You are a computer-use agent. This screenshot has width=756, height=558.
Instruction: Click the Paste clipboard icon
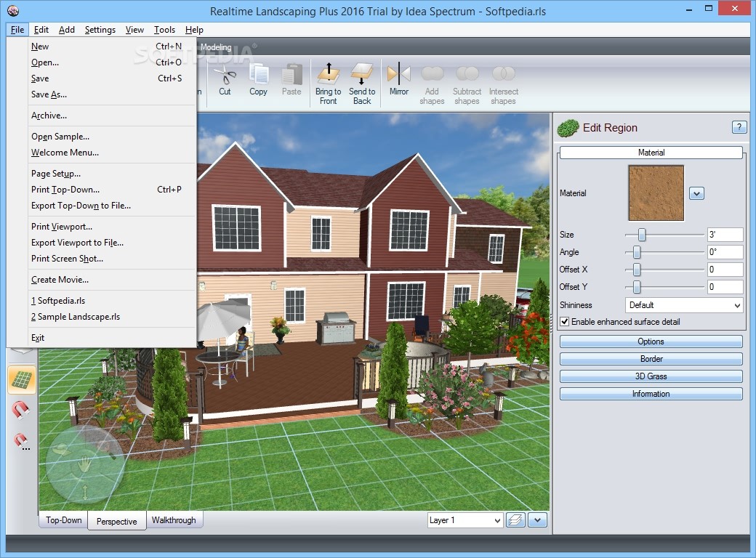[x=291, y=75]
